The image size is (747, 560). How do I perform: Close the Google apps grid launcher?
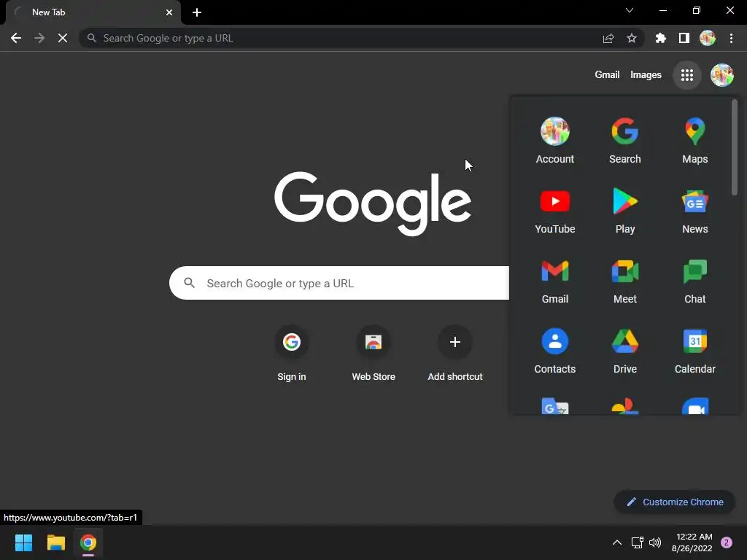point(687,75)
